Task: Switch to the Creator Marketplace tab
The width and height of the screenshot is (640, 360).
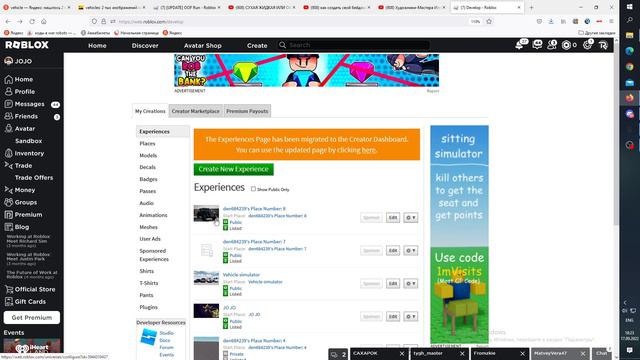Action: [196, 111]
